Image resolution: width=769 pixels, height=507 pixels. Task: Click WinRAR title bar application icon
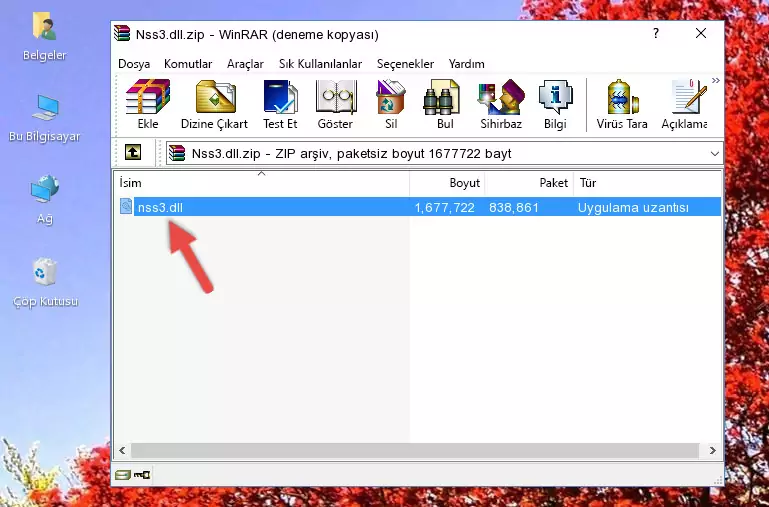[x=123, y=34]
